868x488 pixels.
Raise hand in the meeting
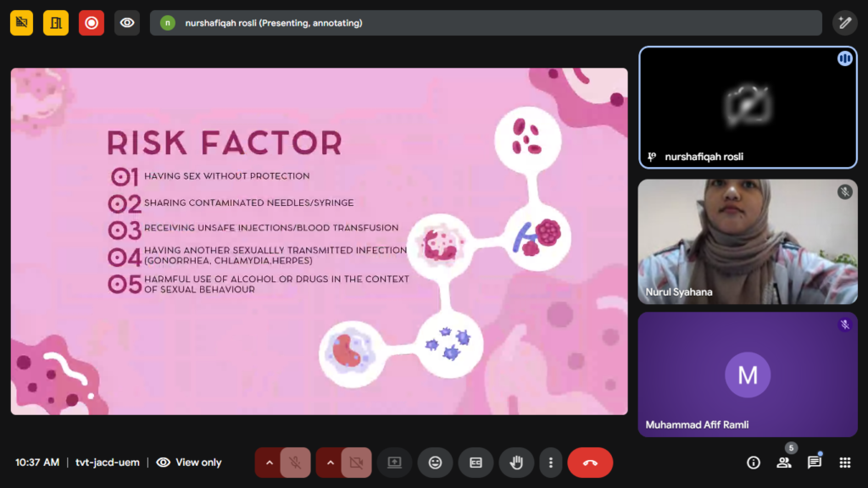click(x=516, y=463)
